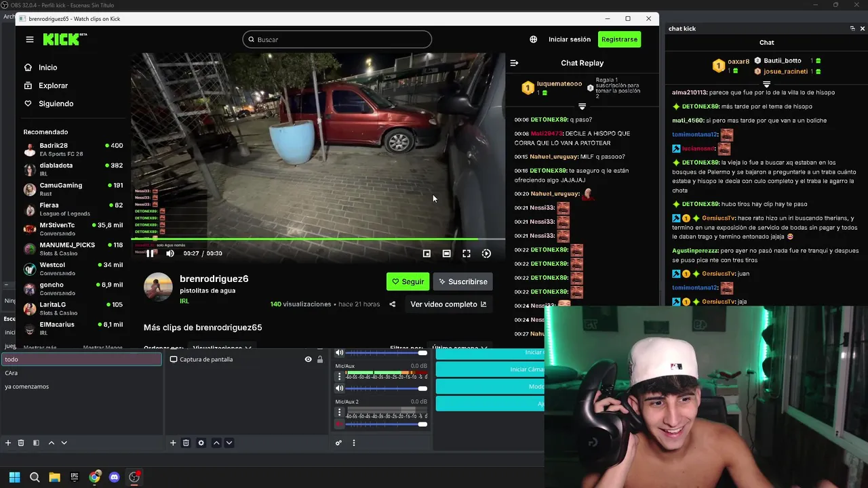868x488 pixels.
Task: Pop out the chat kick dock
Action: click(852, 28)
